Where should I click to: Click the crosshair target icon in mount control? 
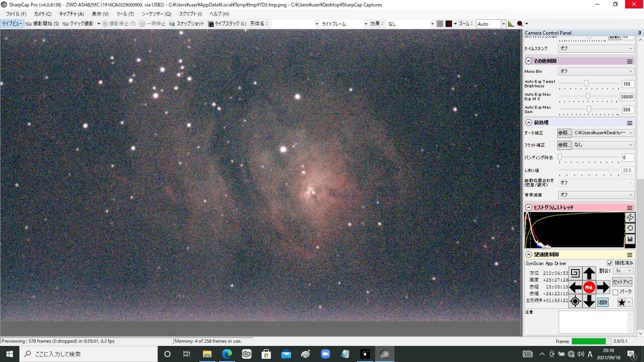(x=576, y=302)
